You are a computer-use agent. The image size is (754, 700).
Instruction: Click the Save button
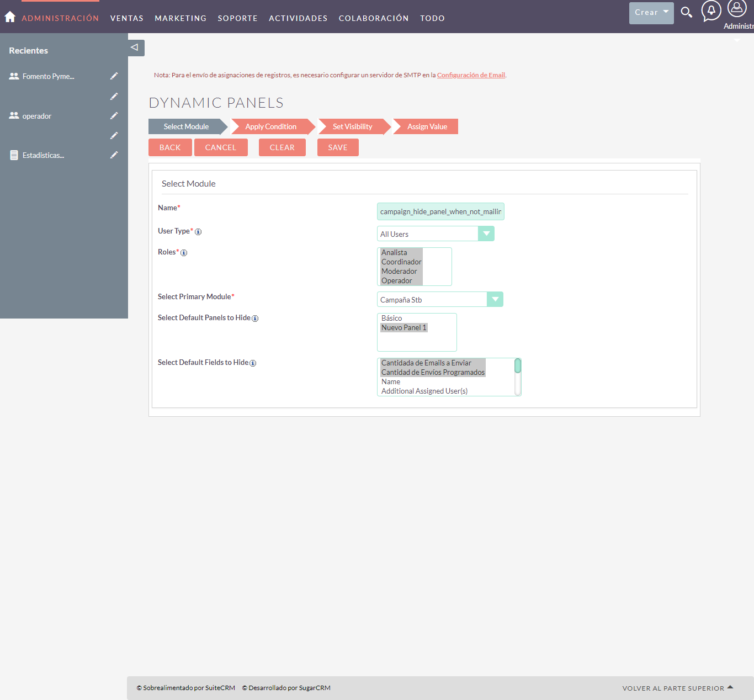coord(338,147)
